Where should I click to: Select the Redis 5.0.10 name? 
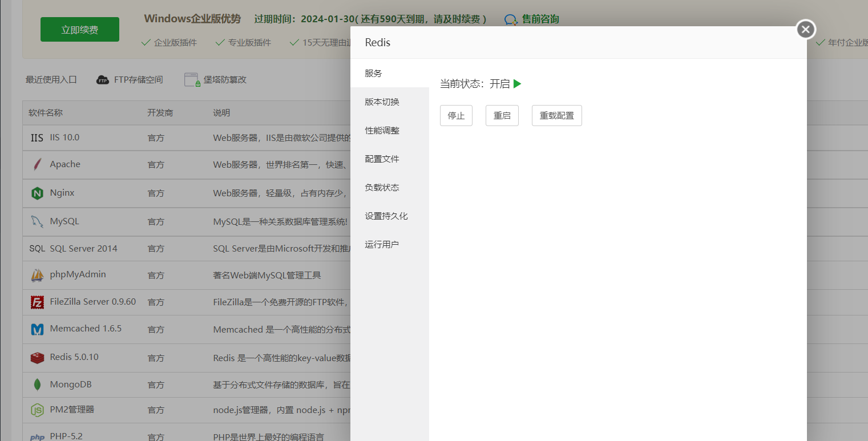(74, 357)
